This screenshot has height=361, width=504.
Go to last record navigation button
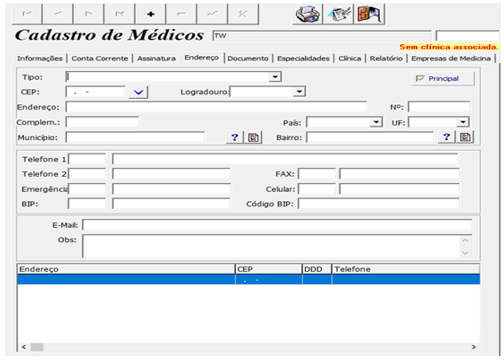[x=120, y=14]
